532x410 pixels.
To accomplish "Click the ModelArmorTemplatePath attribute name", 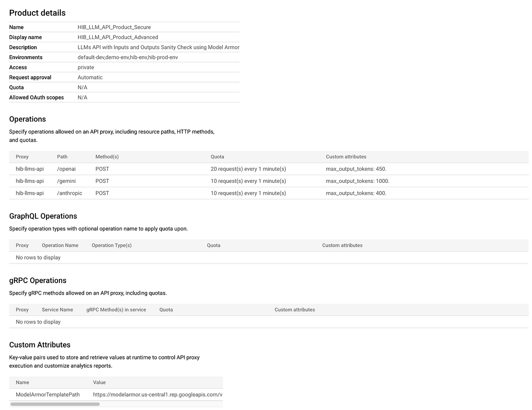I will tap(48, 394).
